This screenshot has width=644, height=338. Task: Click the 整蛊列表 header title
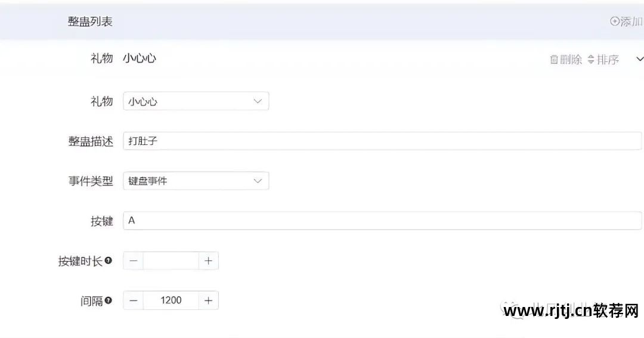90,21
